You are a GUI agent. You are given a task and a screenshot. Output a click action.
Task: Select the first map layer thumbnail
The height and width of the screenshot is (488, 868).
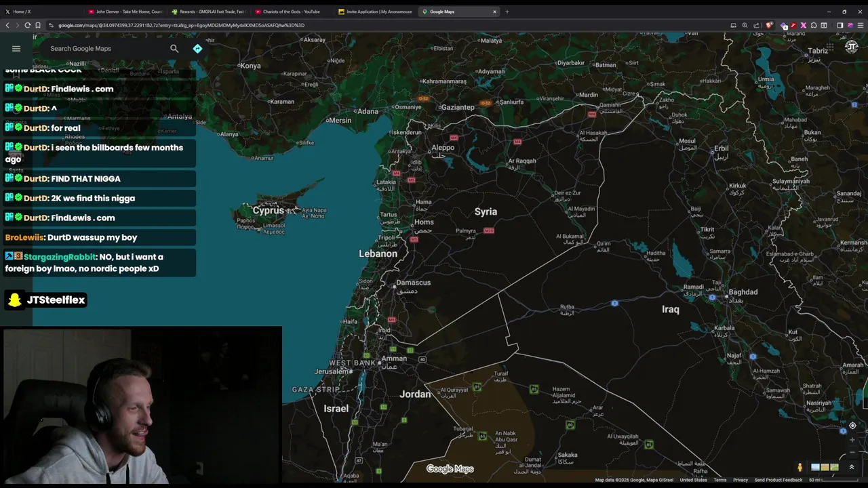click(815, 467)
